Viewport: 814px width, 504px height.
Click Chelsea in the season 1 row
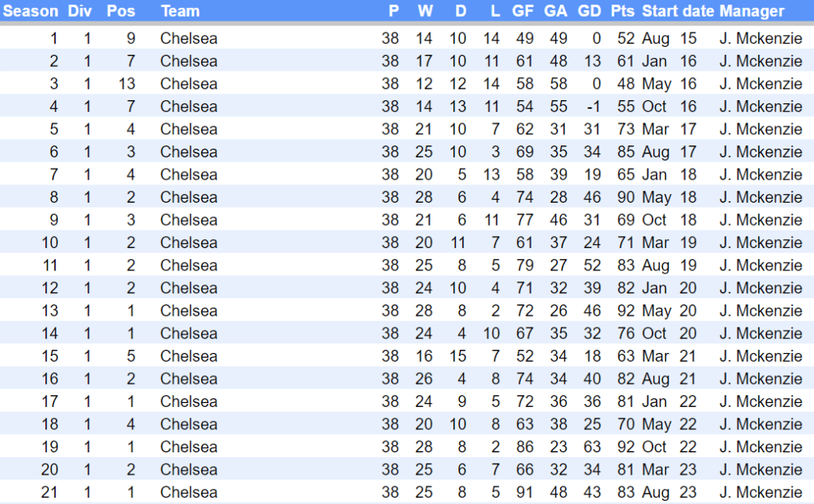point(189,38)
